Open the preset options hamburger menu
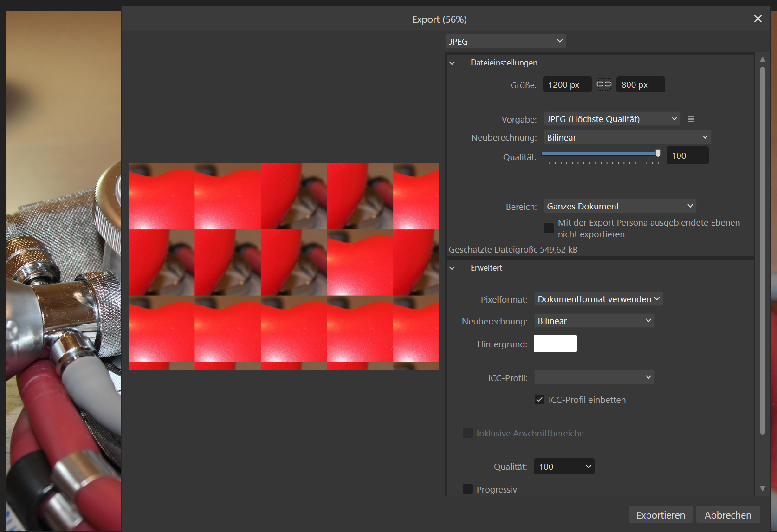777x532 pixels. coord(691,119)
